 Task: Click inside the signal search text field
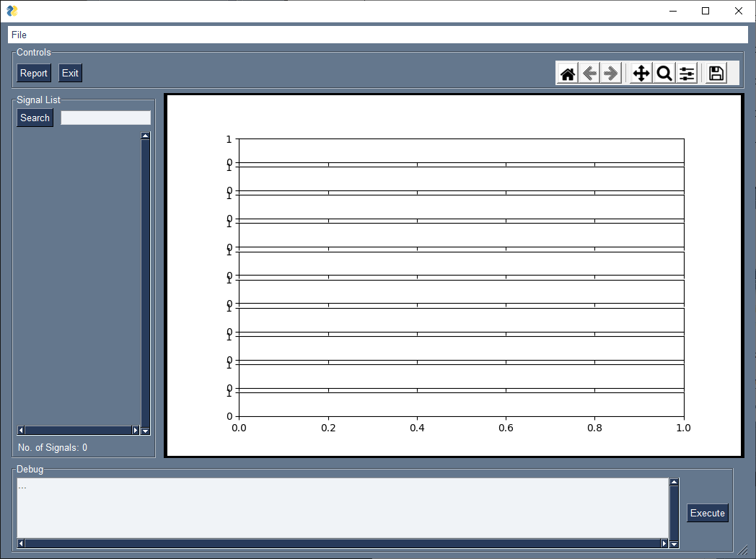tap(105, 118)
